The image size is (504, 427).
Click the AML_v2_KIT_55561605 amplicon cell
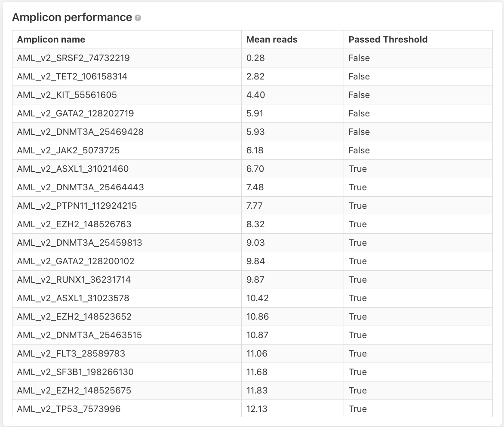click(x=67, y=95)
